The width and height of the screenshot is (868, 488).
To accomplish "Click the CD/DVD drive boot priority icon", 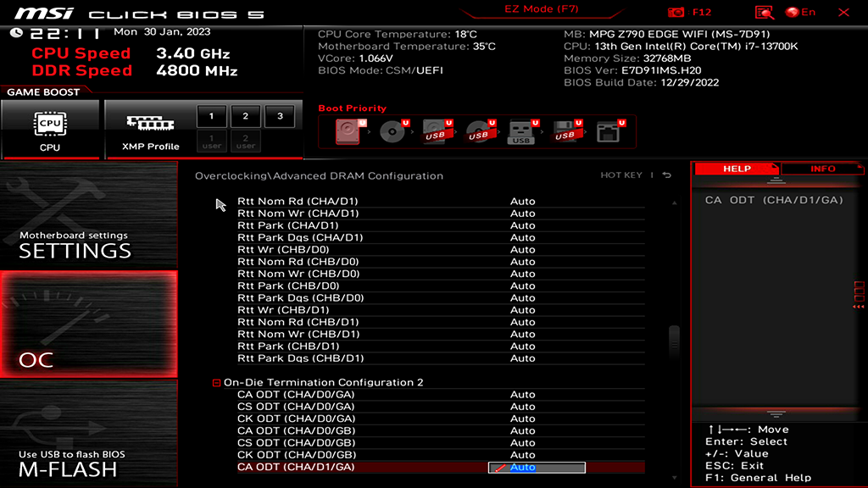I will (392, 130).
